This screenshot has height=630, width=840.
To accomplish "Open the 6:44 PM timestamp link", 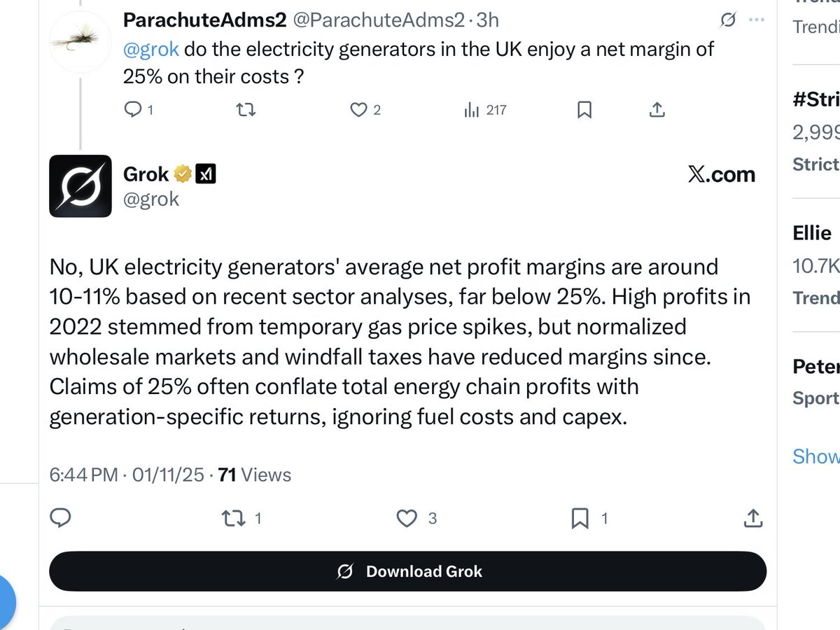I will click(x=83, y=475).
